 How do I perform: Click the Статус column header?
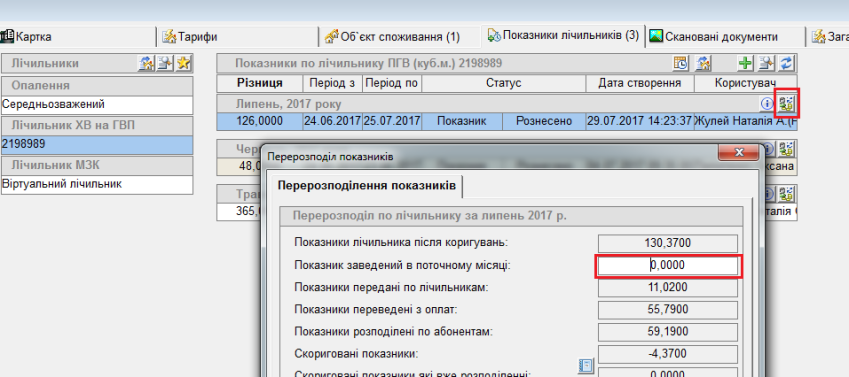tap(504, 83)
